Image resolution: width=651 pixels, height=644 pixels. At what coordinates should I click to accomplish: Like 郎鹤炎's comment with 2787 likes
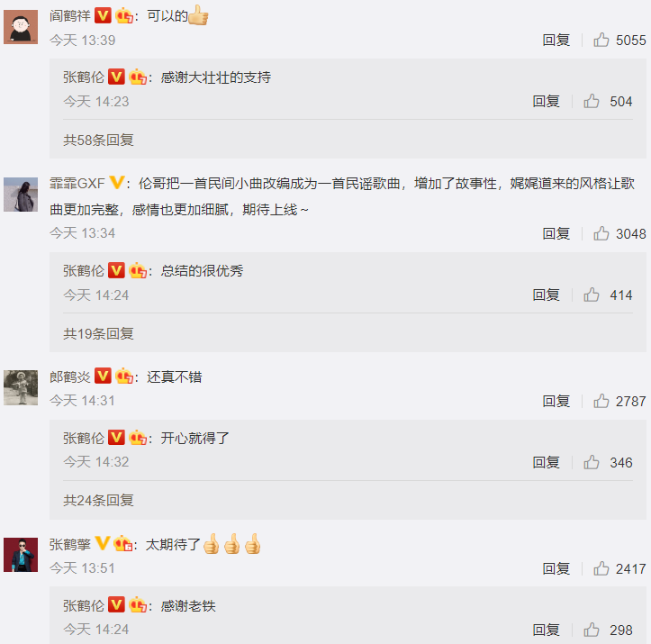(x=601, y=401)
